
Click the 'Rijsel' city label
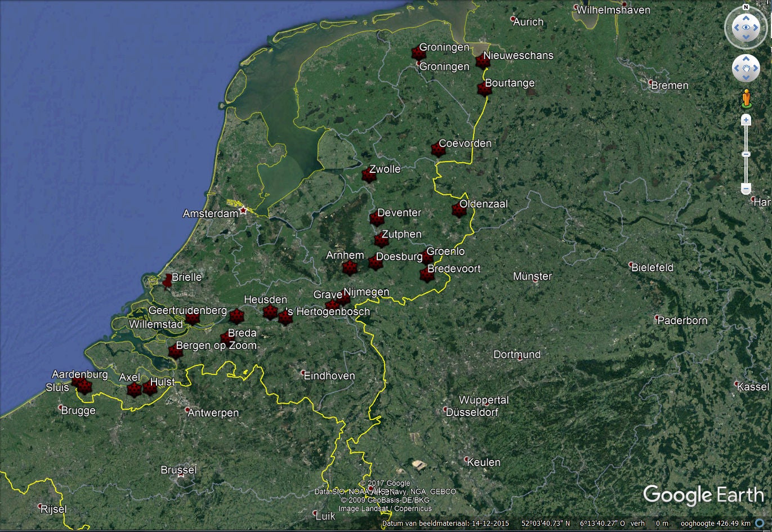[x=53, y=509]
